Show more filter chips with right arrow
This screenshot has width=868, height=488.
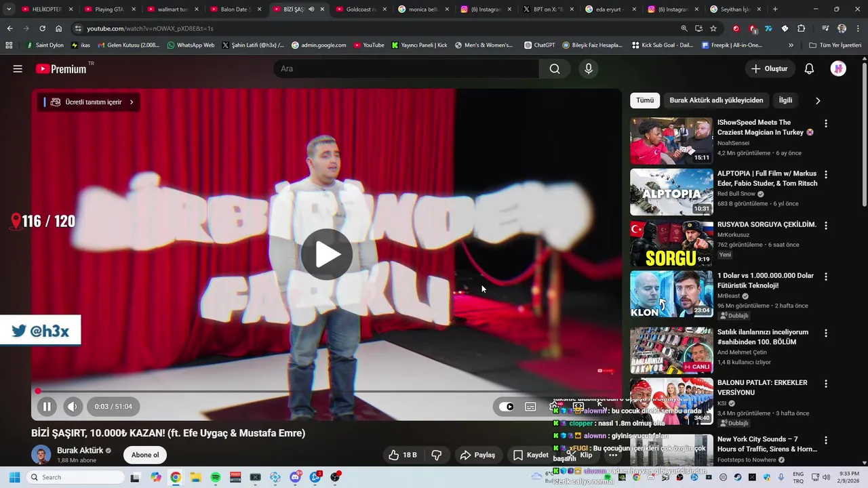tap(818, 100)
